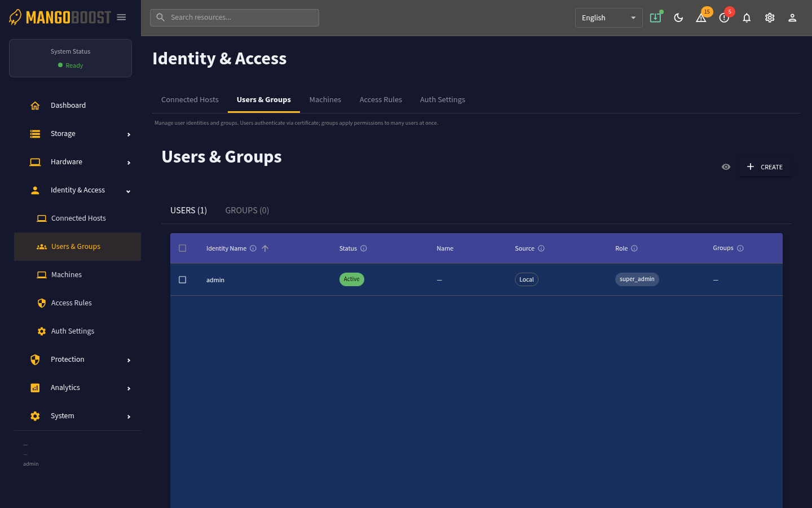Open Dashboard from sidebar
The width and height of the screenshot is (812, 508).
click(x=68, y=106)
